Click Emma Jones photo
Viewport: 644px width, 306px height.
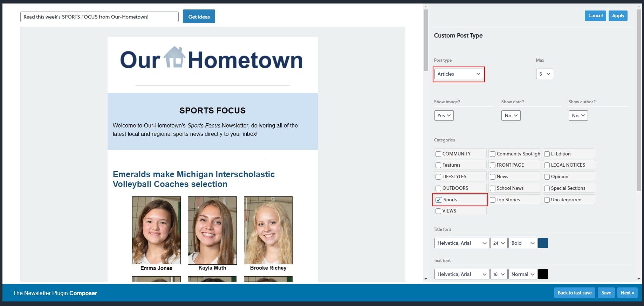click(156, 230)
